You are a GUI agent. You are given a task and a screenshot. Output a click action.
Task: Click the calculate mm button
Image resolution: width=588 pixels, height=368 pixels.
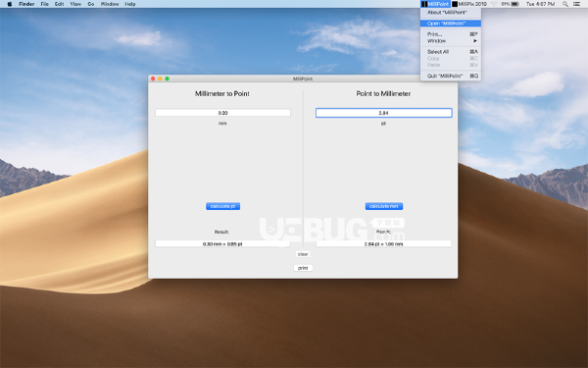[x=383, y=206]
